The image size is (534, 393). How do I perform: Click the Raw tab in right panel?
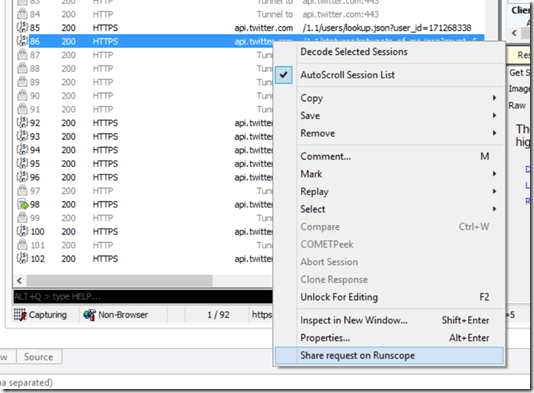(x=517, y=106)
